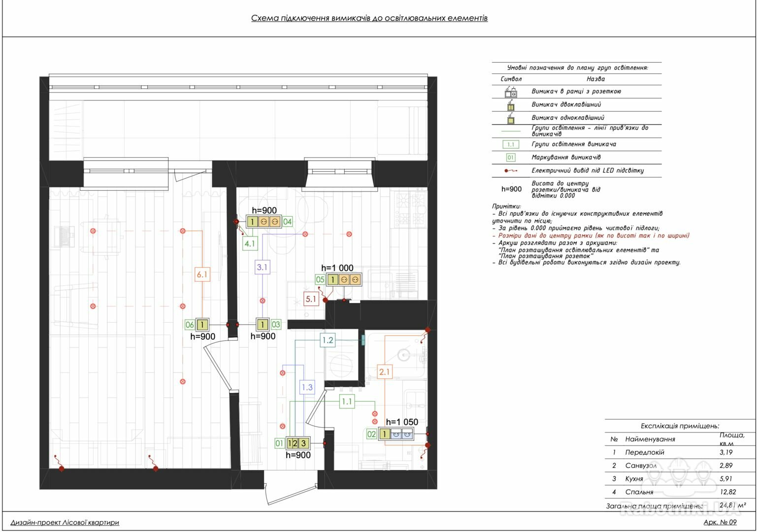Click lighting group tag 3.1
Viewport: 757px width, 532px height.
pos(263,267)
